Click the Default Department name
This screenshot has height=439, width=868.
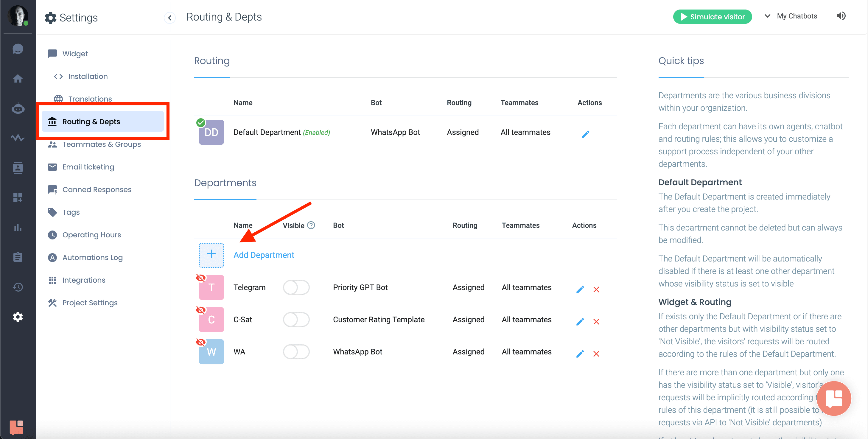pos(267,132)
